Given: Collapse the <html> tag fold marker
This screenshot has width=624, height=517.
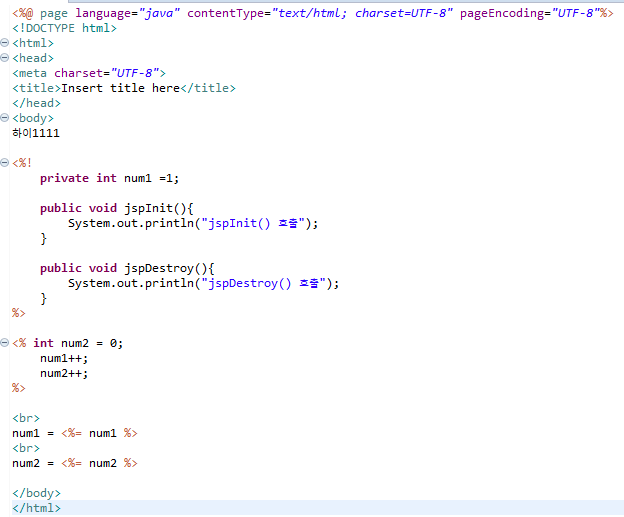Looking at the screenshot, I should tap(4, 43).
